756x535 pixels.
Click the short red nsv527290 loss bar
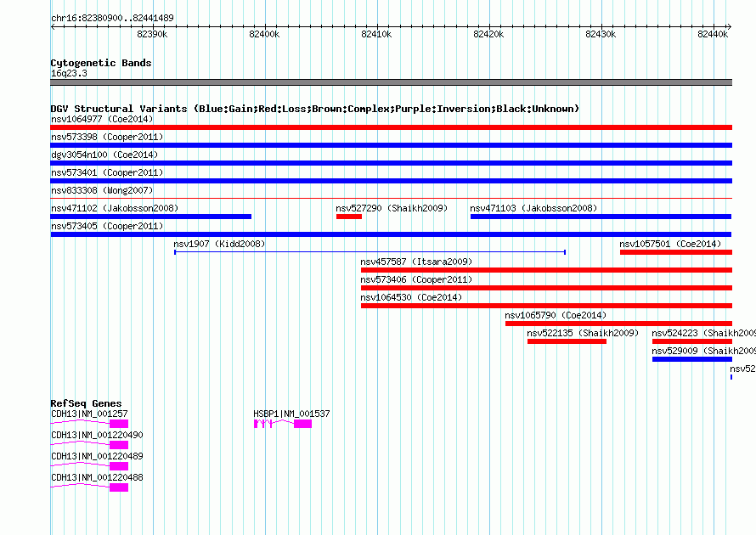click(x=349, y=217)
